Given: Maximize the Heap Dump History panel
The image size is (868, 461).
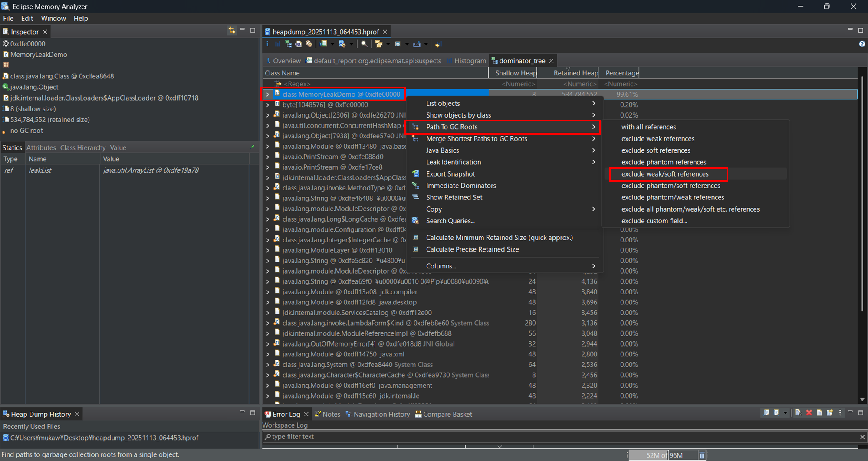Looking at the screenshot, I should coord(253,413).
